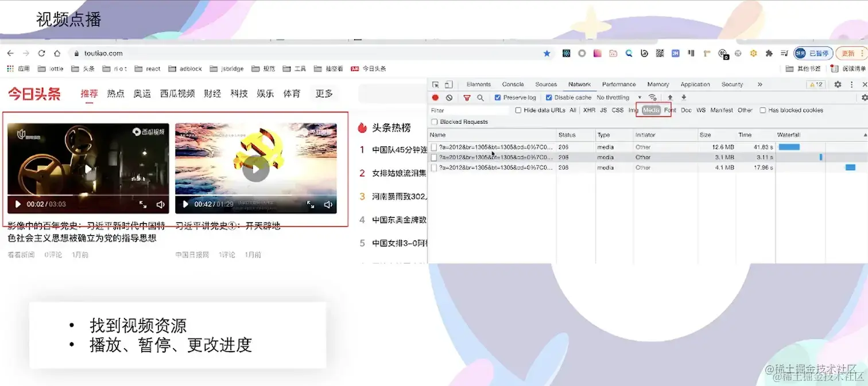Viewport: 868px width, 386px height.
Task: Mute the second video's volume icon
Action: (328, 204)
